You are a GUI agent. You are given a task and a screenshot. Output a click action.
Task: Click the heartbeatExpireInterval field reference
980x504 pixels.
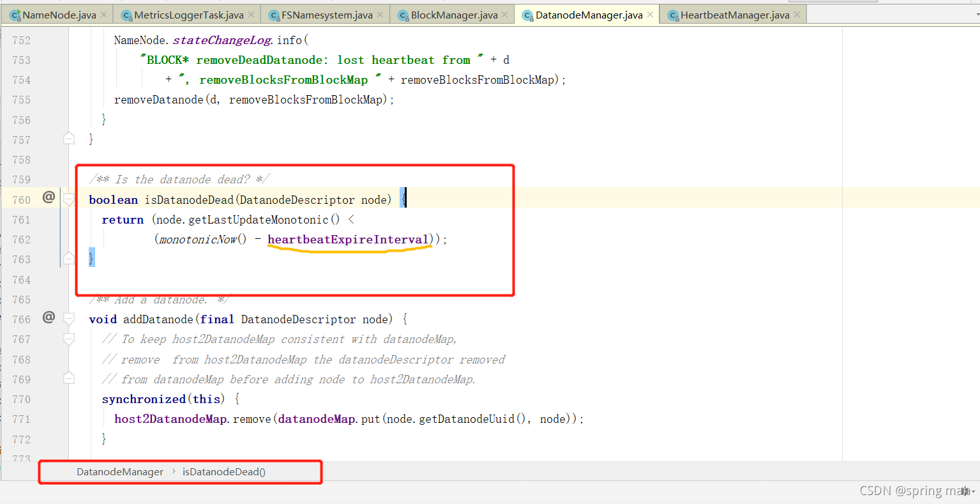(348, 240)
